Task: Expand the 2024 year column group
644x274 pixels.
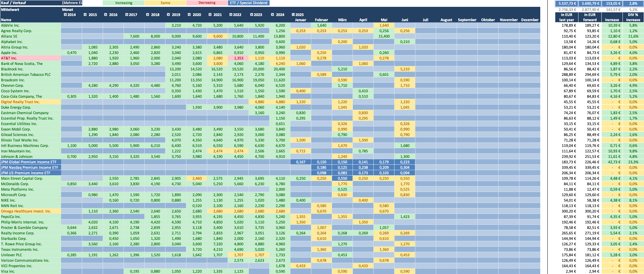Action: click(x=272, y=15)
